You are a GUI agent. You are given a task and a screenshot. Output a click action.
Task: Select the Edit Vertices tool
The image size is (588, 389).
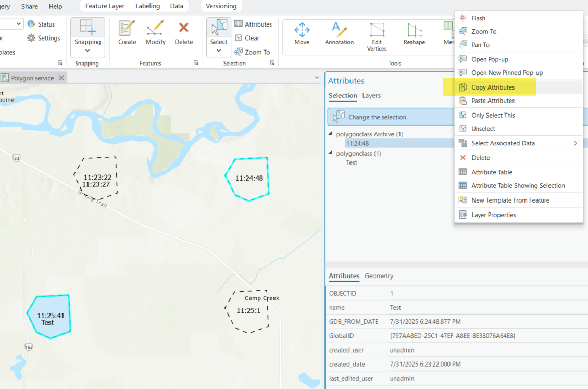click(377, 36)
